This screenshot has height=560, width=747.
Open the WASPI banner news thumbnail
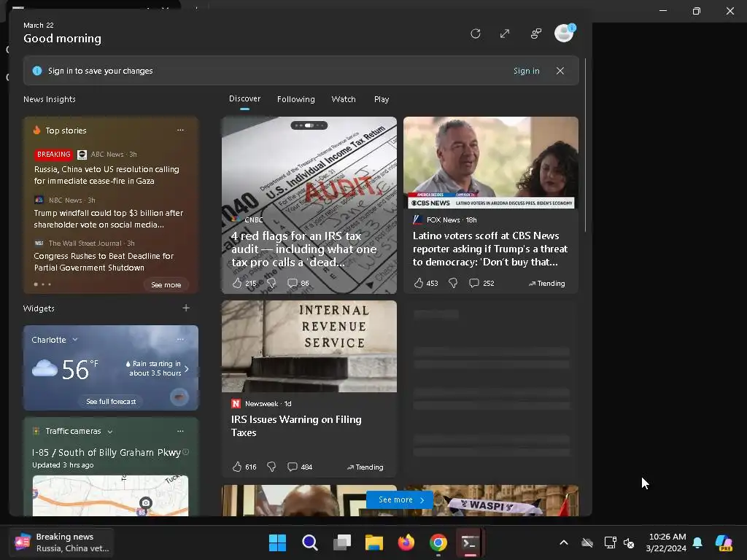pyautogui.click(x=491, y=500)
